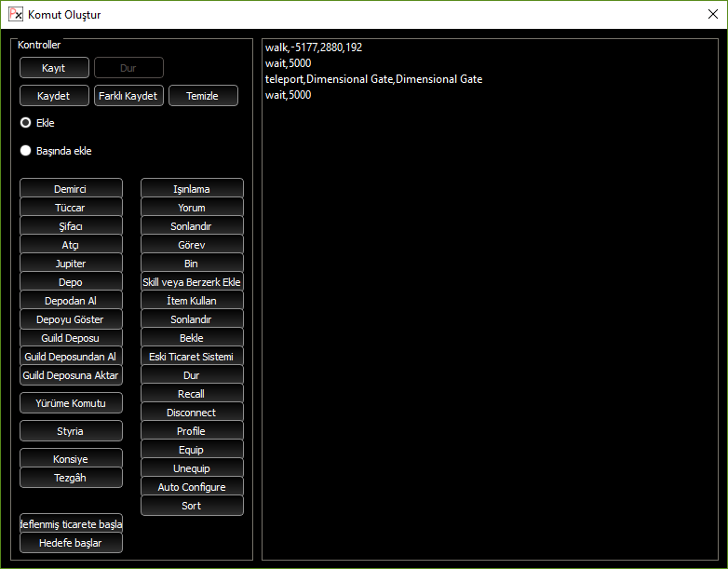Click the Yürüme Komutu button
This screenshot has width=728, height=569.
coord(71,403)
